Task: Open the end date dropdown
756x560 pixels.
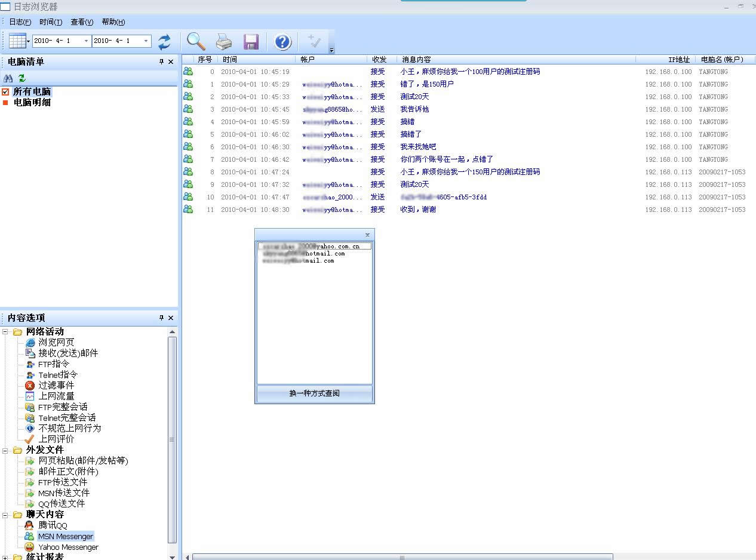Action: pyautogui.click(x=146, y=41)
